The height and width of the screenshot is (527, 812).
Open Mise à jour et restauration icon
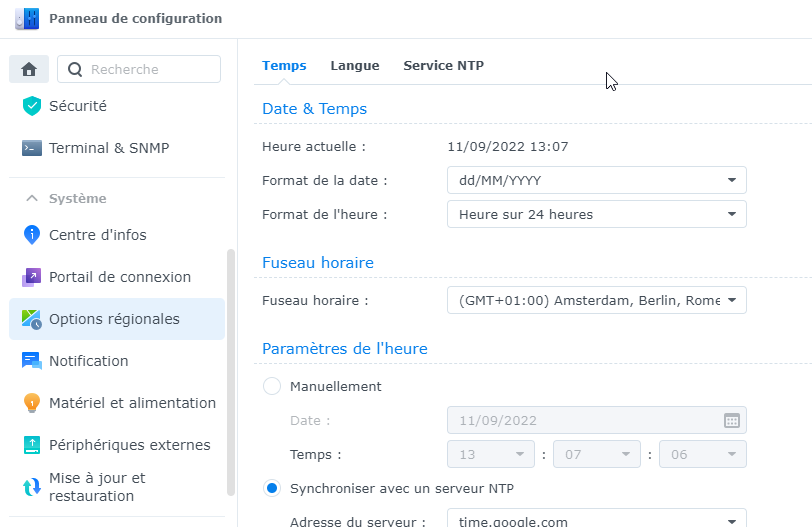tap(32, 487)
